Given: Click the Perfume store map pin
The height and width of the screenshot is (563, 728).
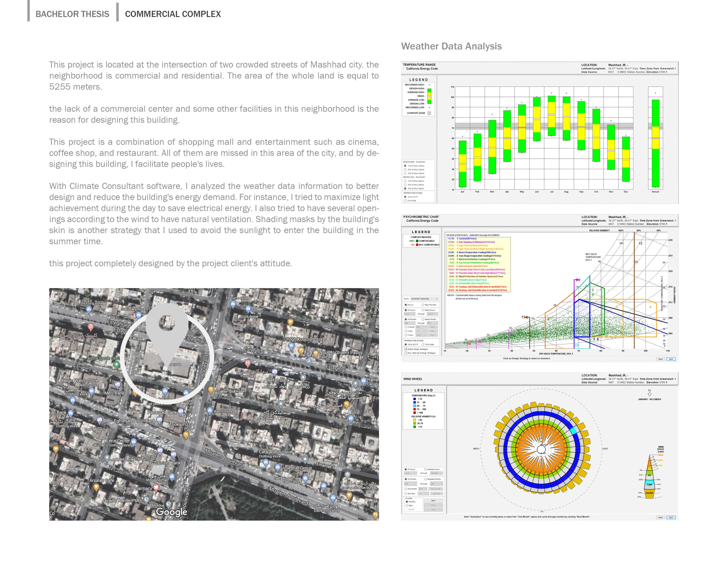Looking at the screenshot, I should coord(233,304).
